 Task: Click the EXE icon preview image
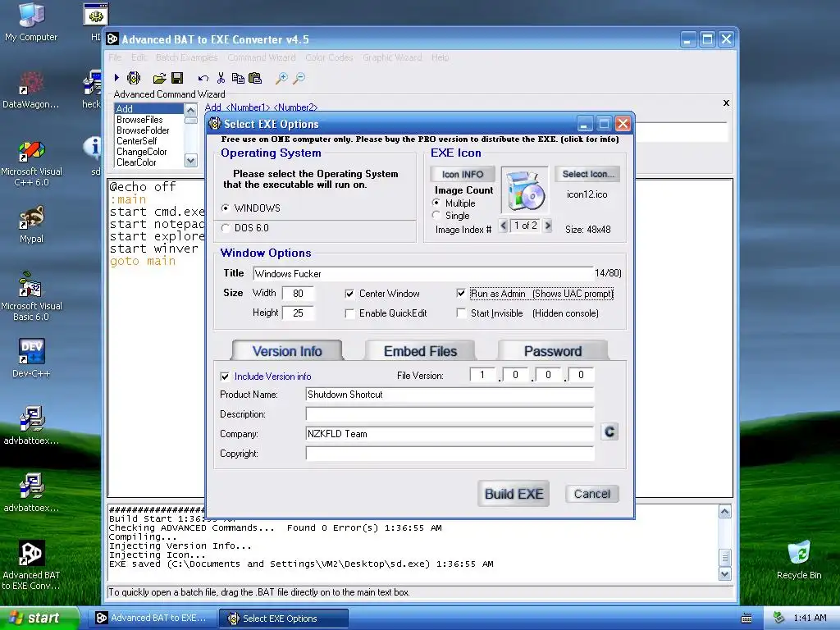pyautogui.click(x=525, y=190)
